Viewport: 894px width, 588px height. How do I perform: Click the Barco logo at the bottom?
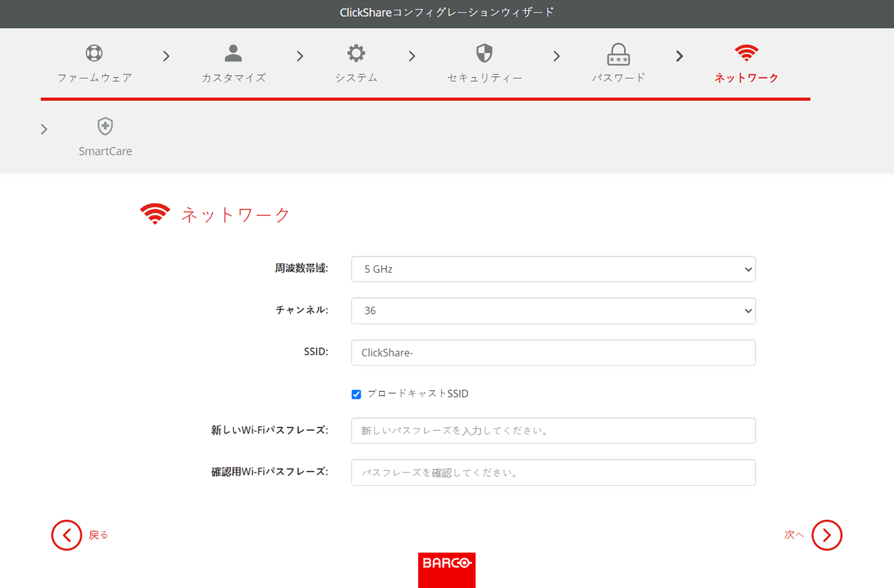coord(446,570)
